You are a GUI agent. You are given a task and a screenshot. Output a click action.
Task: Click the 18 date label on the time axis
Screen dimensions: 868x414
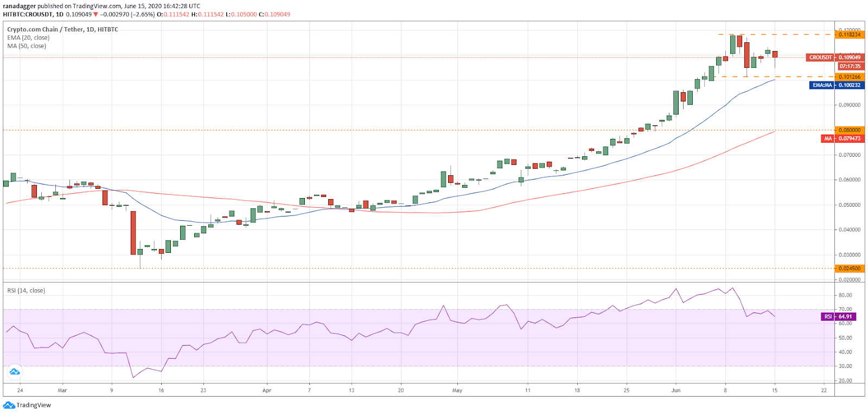click(x=577, y=390)
